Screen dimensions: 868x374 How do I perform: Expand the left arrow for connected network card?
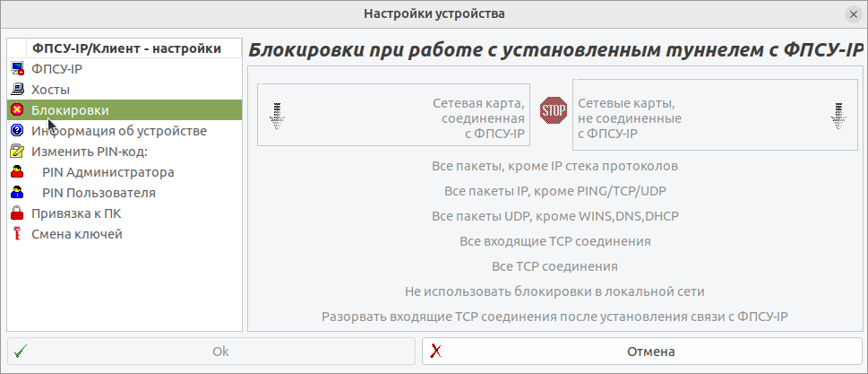click(x=277, y=116)
